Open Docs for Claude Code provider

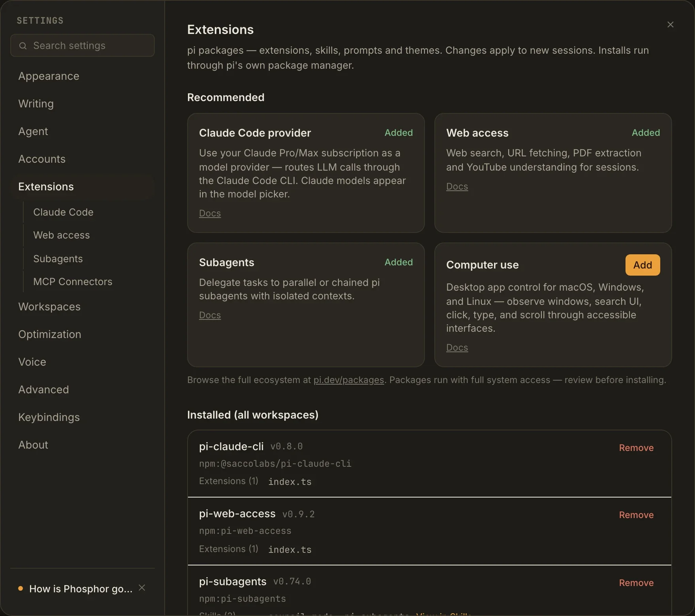(210, 213)
